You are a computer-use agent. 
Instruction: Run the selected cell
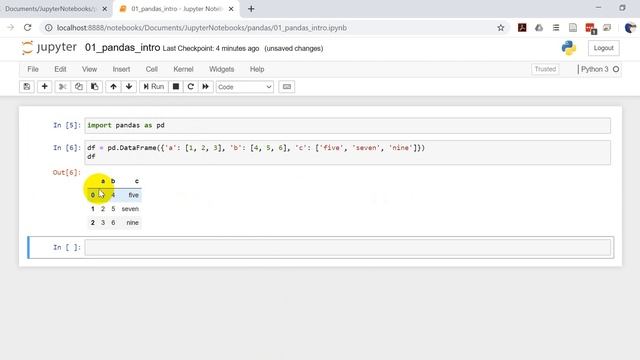click(154, 87)
